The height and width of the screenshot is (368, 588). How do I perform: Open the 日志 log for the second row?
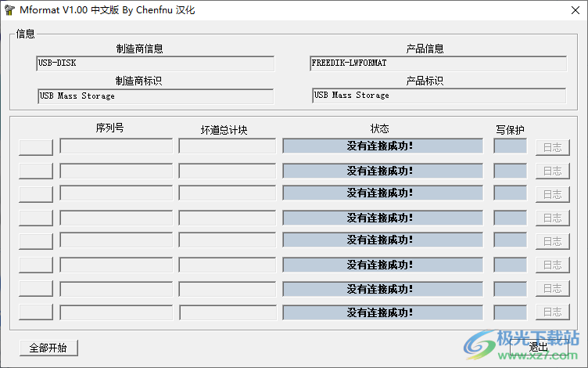tap(552, 171)
